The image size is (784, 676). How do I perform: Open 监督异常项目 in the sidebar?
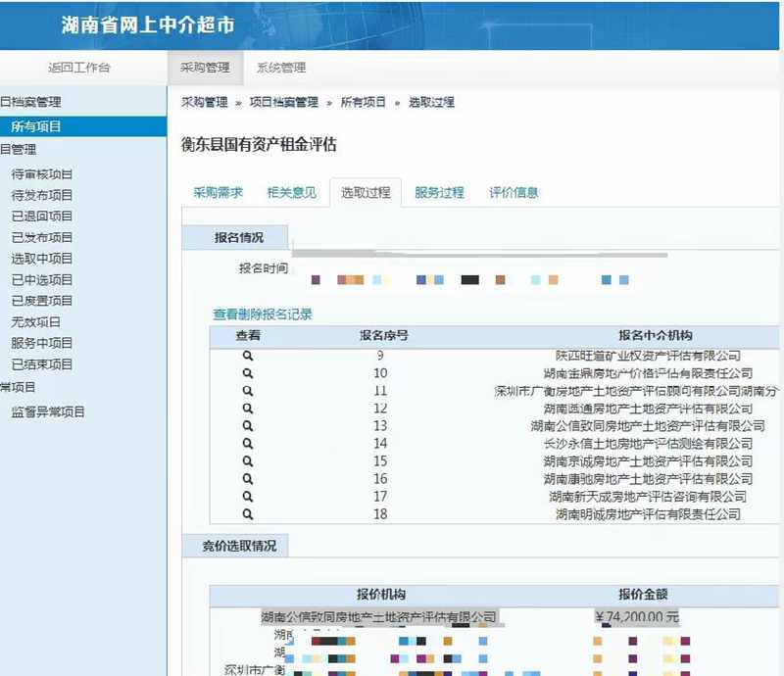[48, 412]
